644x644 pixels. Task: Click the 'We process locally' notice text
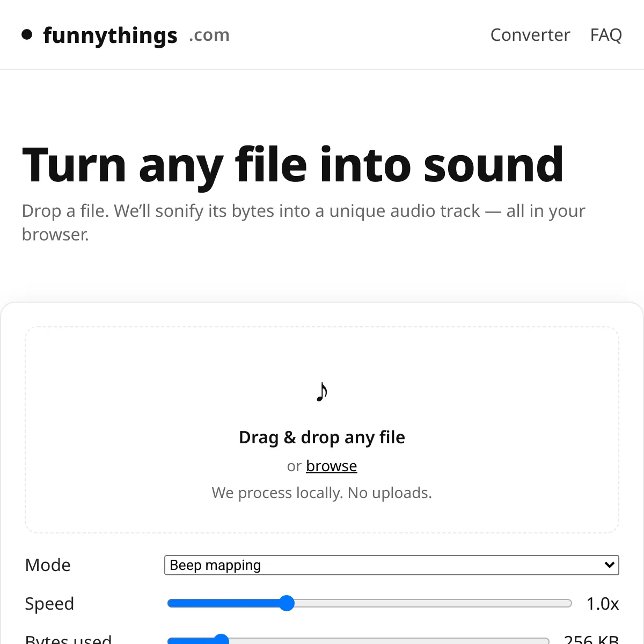[321, 493]
